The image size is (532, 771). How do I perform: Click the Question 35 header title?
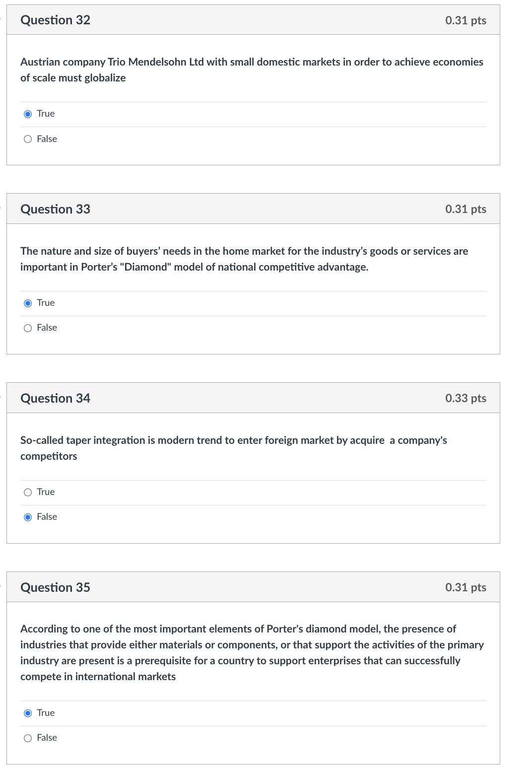pyautogui.click(x=55, y=587)
